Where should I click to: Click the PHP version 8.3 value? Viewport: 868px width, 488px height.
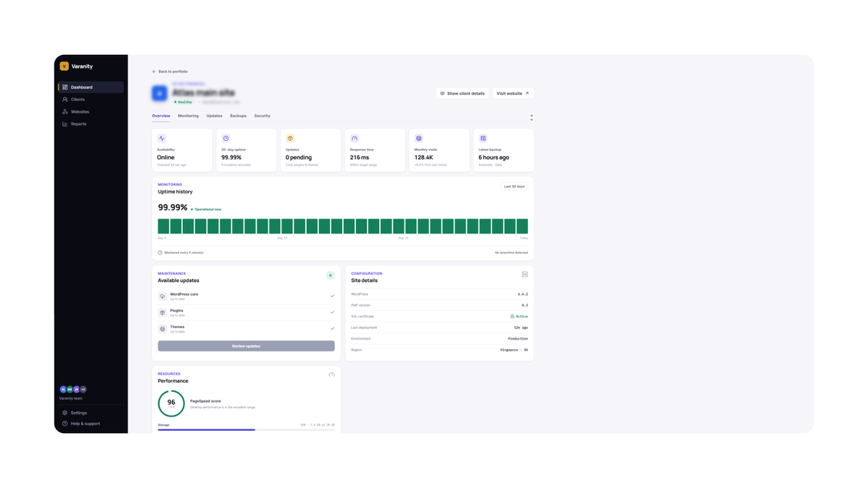525,306
